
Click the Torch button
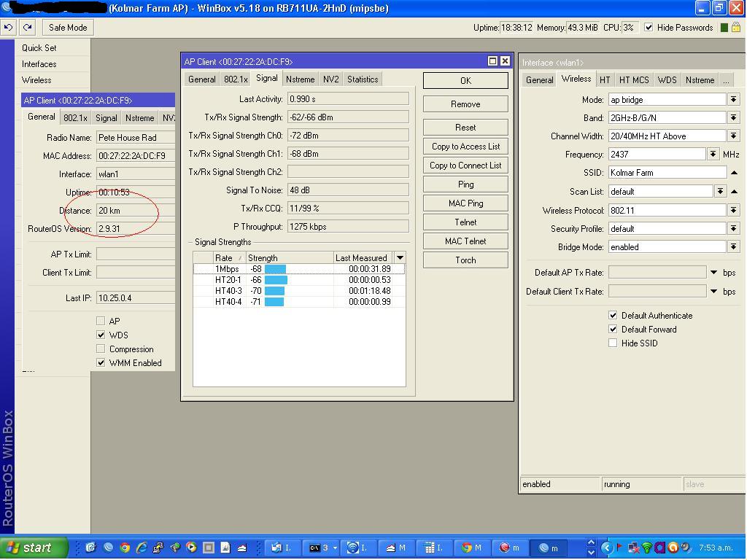(465, 260)
